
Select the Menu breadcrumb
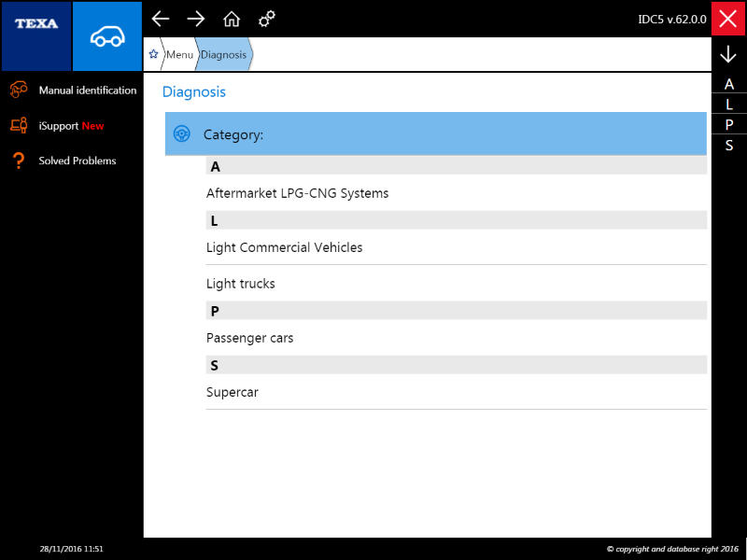[x=179, y=55]
